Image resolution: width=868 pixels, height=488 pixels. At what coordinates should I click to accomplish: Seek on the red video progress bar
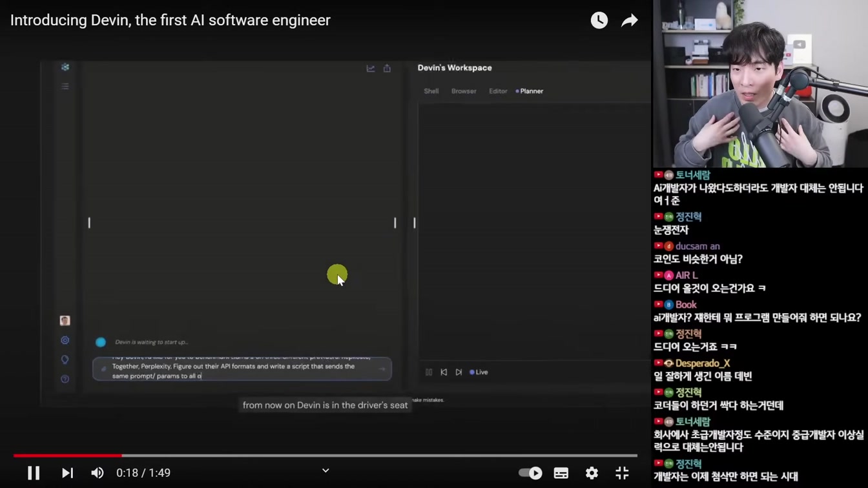tap(325, 456)
